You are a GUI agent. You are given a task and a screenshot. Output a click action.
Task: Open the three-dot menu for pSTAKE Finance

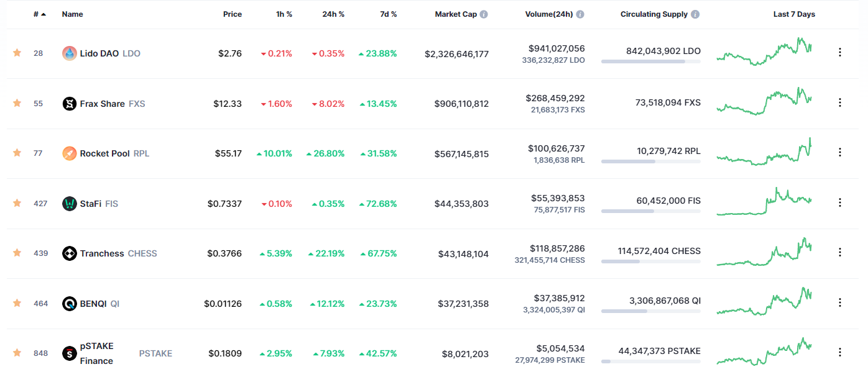[840, 353]
